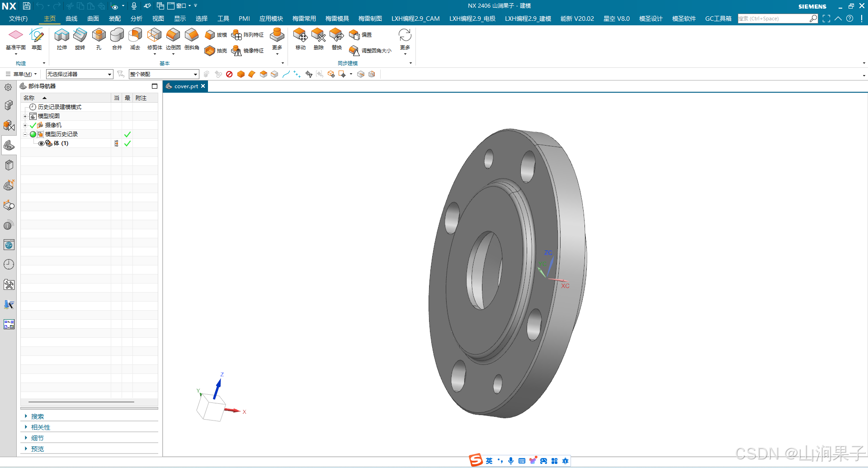Click the Part Navigator horizontal scrollbar
This screenshot has height=468, width=868.
81,402
